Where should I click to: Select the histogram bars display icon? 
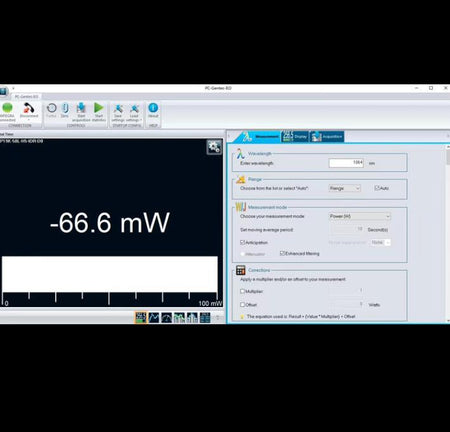pyautogui.click(x=192, y=317)
